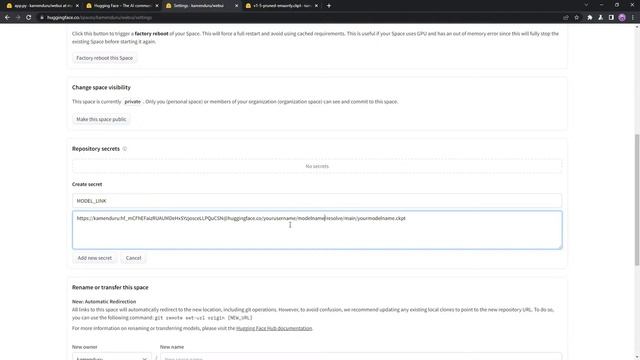The image size is (640, 360).
Task: Cancel creating the secret
Action: pyautogui.click(x=133, y=258)
